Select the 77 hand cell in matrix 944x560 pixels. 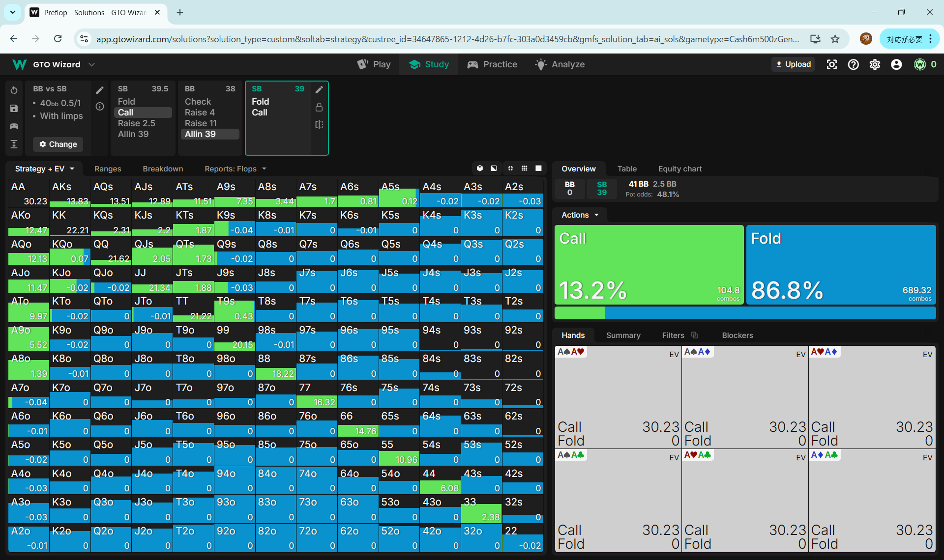[x=317, y=395]
